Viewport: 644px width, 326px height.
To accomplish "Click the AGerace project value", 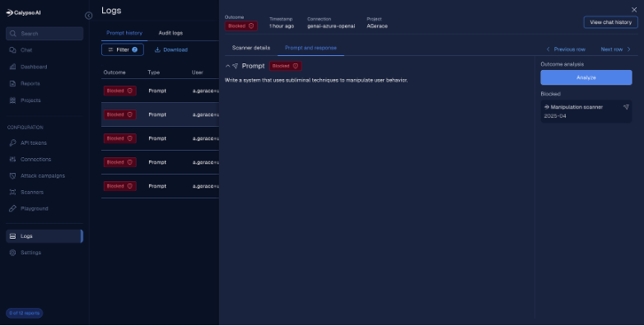I will pyautogui.click(x=377, y=26).
